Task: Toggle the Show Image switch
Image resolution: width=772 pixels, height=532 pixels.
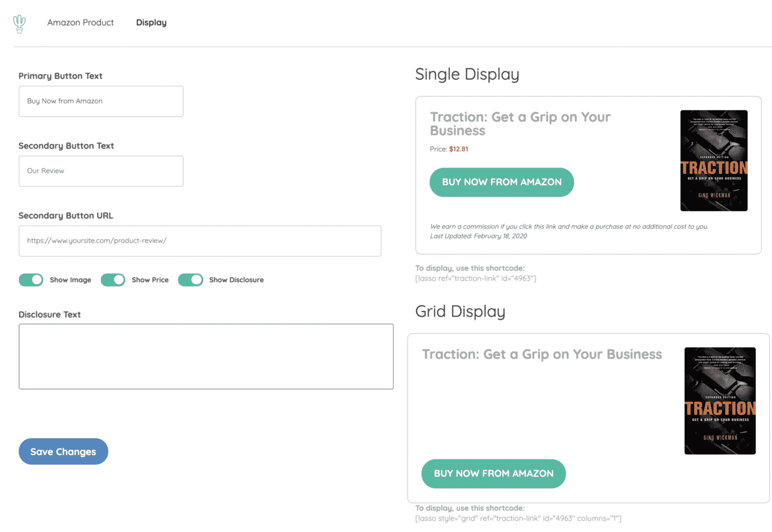Action: (x=31, y=280)
